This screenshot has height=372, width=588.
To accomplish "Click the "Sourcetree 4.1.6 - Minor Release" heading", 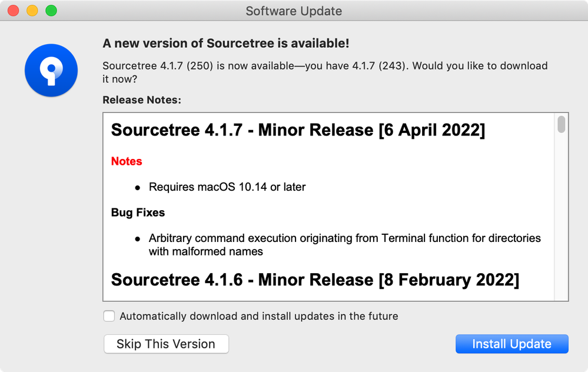I will [x=315, y=280].
